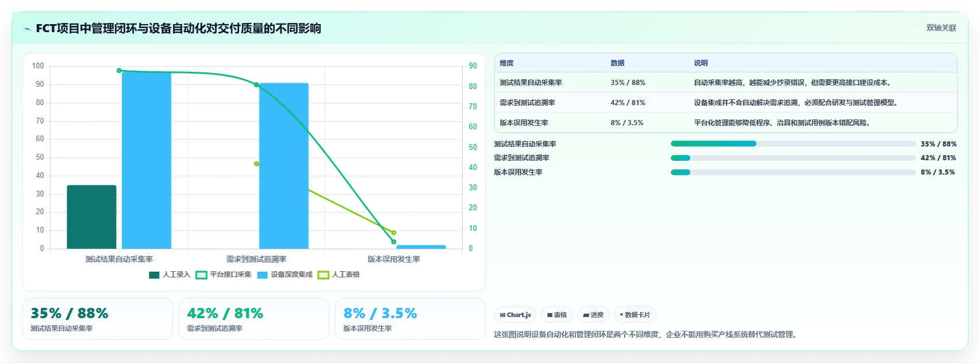Click the Chart.js chip
The width and height of the screenshot is (980, 363).
point(515,315)
